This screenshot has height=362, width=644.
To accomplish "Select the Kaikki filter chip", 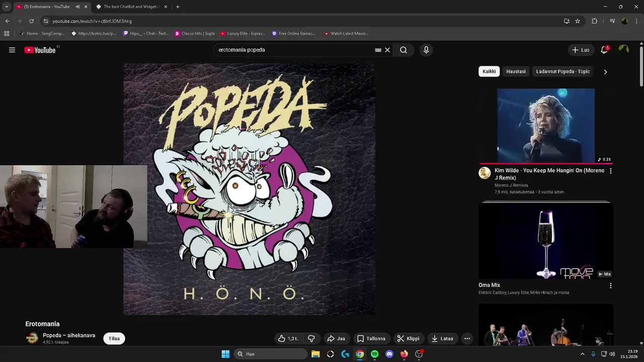I will point(489,71).
